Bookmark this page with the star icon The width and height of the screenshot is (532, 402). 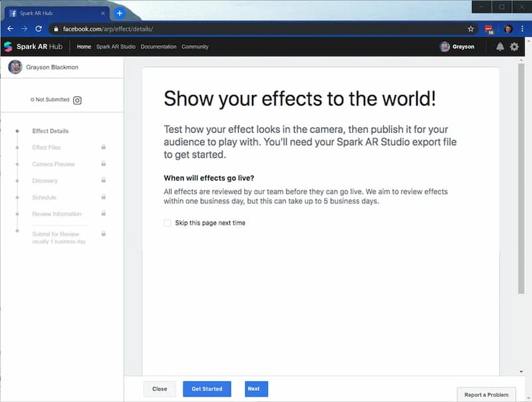471,29
